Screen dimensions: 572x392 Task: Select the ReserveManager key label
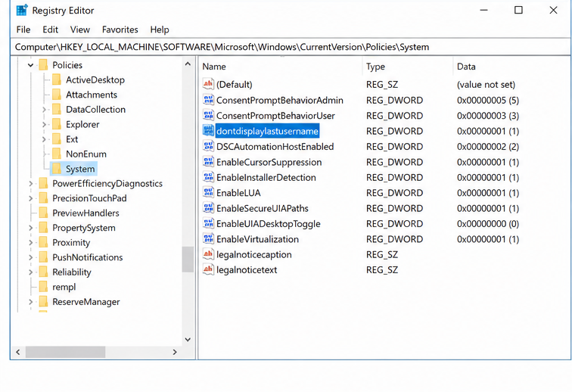(86, 302)
